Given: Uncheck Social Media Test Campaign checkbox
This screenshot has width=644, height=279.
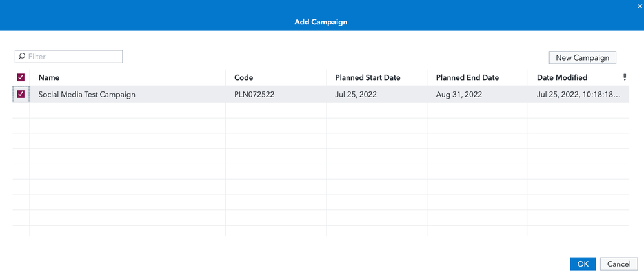Looking at the screenshot, I should tap(21, 94).
